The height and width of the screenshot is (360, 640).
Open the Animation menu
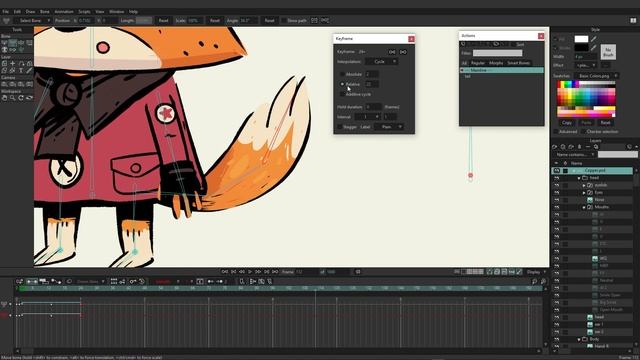coord(64,11)
